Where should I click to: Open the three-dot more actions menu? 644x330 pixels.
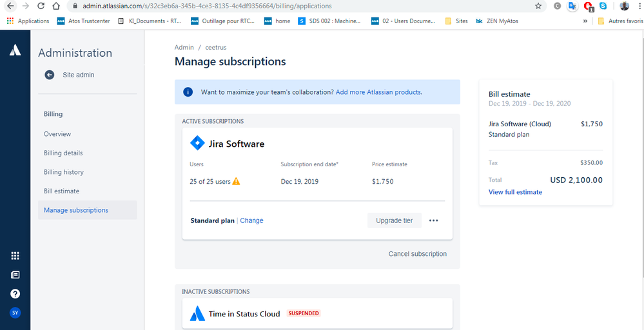(x=433, y=220)
